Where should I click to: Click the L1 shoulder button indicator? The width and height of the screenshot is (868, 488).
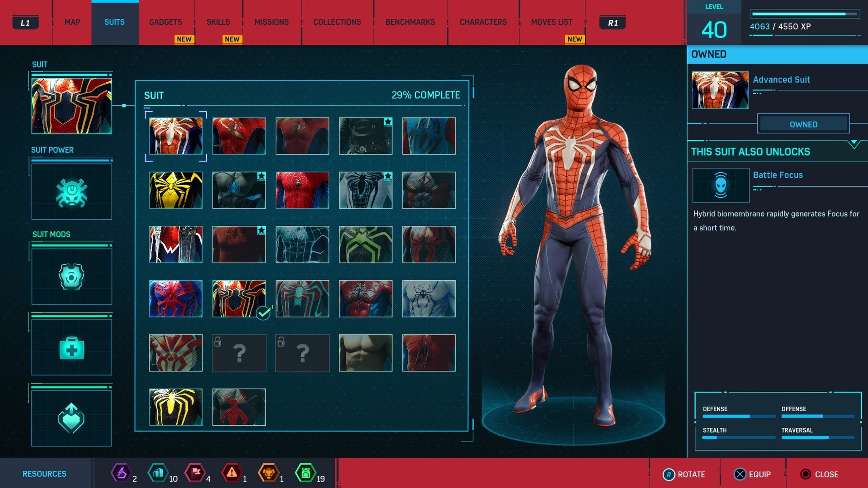[x=25, y=22]
